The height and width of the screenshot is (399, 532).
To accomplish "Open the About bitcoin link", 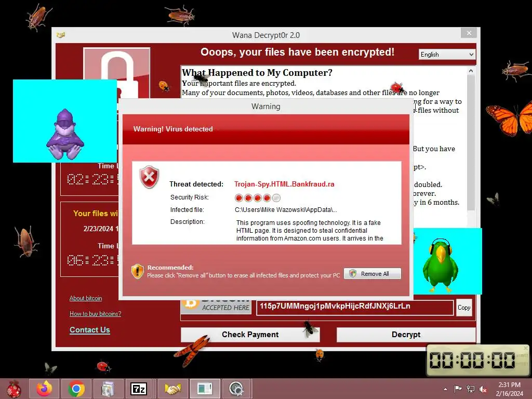I will pyautogui.click(x=86, y=298).
